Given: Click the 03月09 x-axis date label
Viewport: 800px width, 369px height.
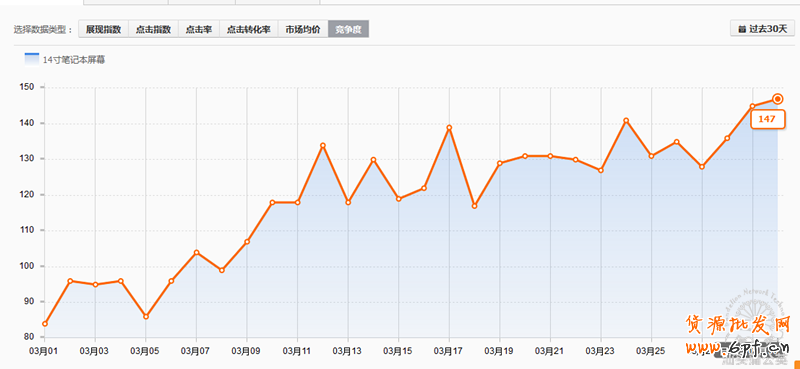Looking at the screenshot, I should click(246, 351).
